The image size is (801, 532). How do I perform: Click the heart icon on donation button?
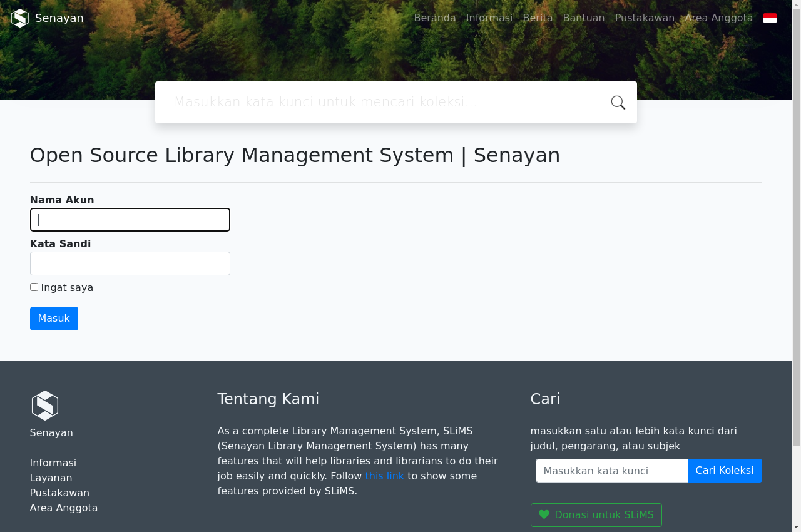(x=544, y=514)
